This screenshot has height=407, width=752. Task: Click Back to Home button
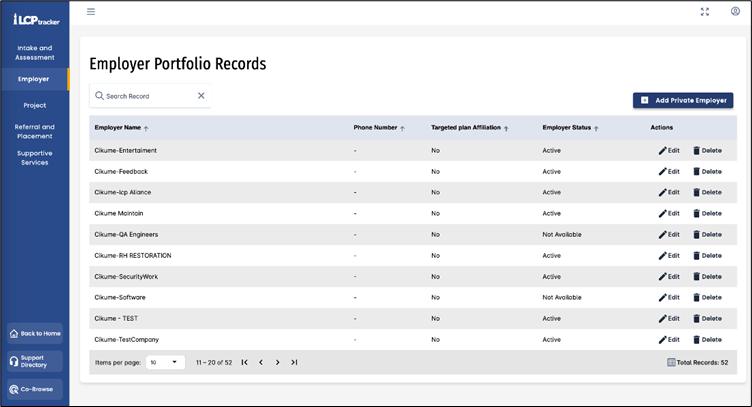pyautogui.click(x=35, y=333)
